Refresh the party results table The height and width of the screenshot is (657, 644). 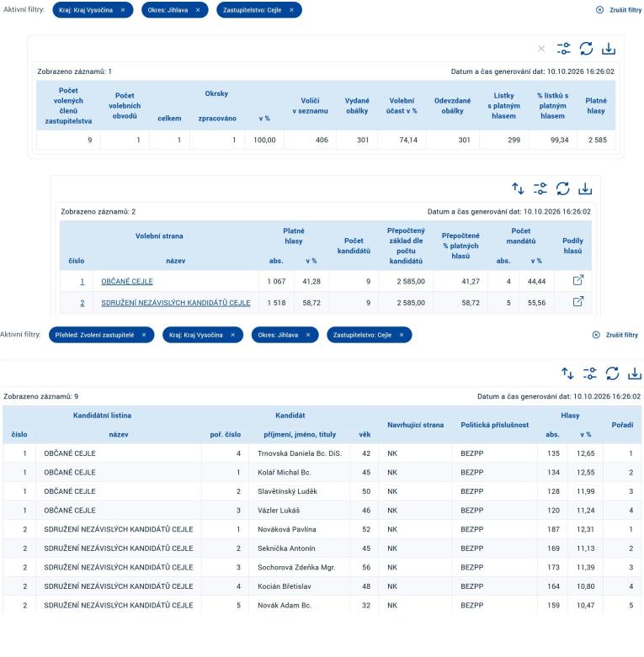pos(562,189)
